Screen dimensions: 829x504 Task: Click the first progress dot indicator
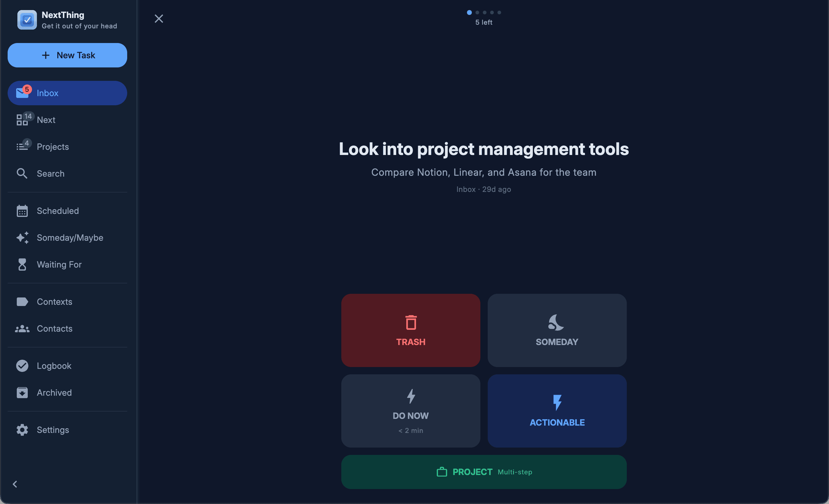click(469, 13)
